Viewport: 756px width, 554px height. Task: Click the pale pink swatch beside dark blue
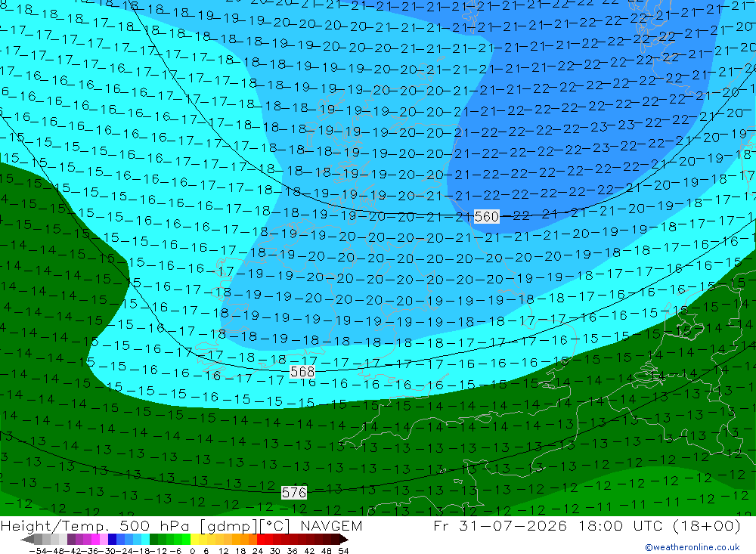(103, 539)
